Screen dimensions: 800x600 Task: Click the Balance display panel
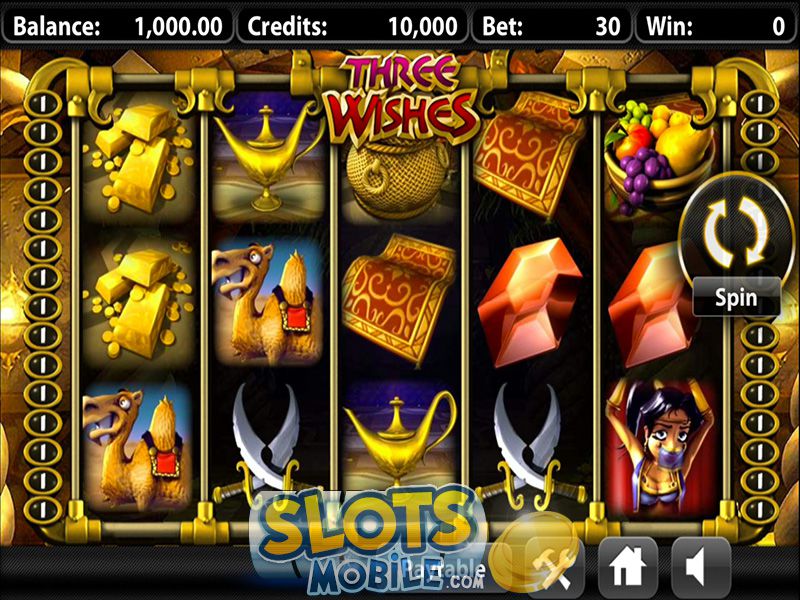point(118,26)
